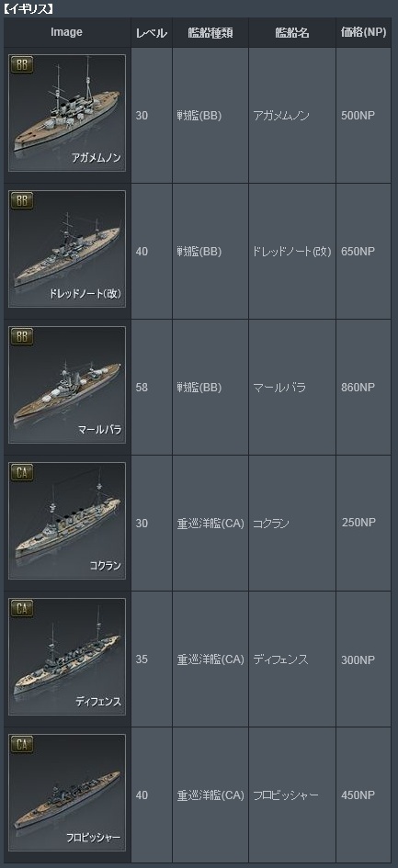Open the ドレッドノート(改) ship thumbnail
Viewport: 398px width, 868px height.
coord(67,249)
